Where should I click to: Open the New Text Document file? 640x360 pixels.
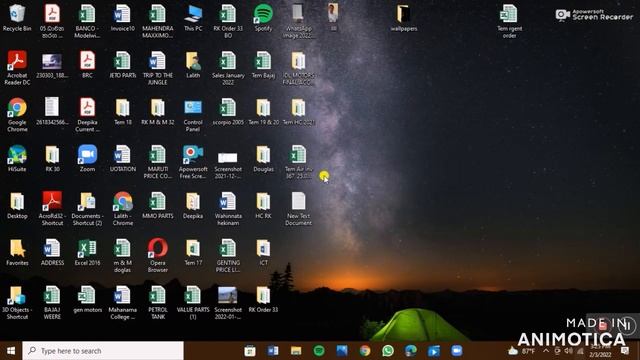point(298,209)
